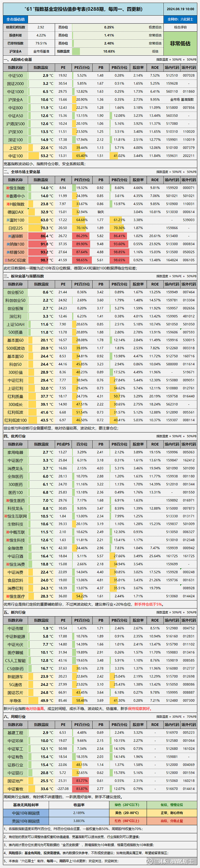The image size is (200, 868).
Task: Click the 5G通信 row name
Action: click(15, 684)
